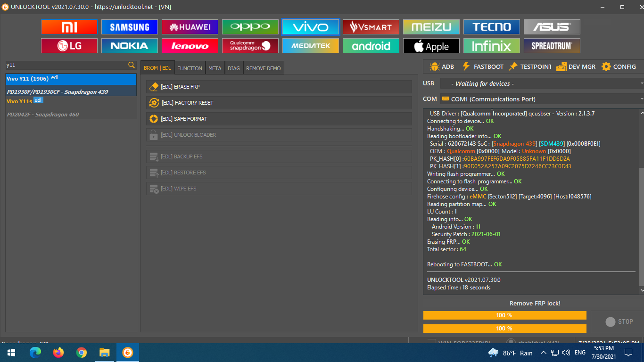Run [EDL] SAFE FORMAT

[x=279, y=119]
